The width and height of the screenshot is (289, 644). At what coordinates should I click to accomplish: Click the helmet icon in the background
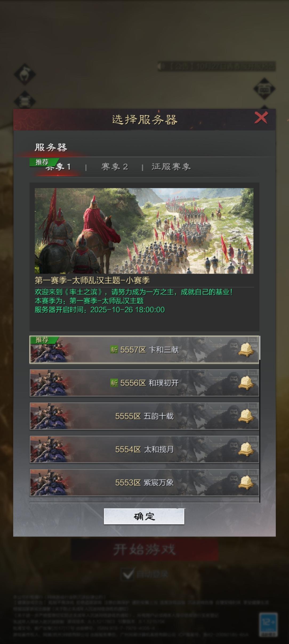pyautogui.click(x=25, y=74)
